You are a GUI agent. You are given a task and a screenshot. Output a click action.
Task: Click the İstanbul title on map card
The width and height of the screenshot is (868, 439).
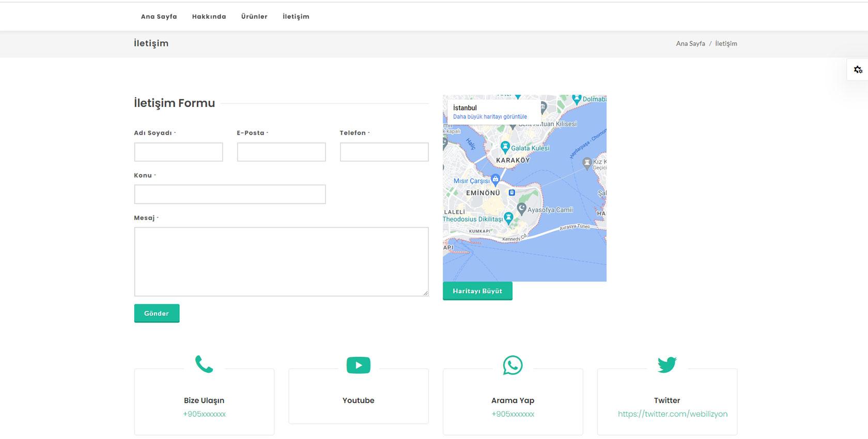[x=465, y=108]
